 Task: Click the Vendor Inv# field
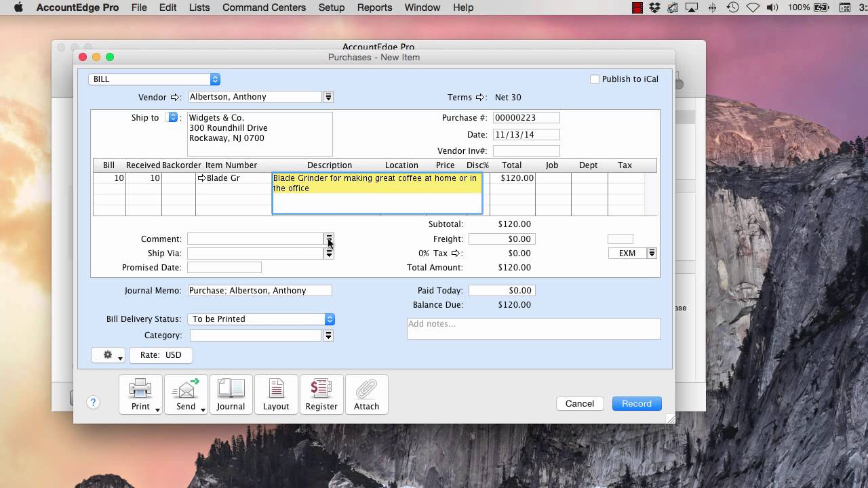tap(526, 151)
